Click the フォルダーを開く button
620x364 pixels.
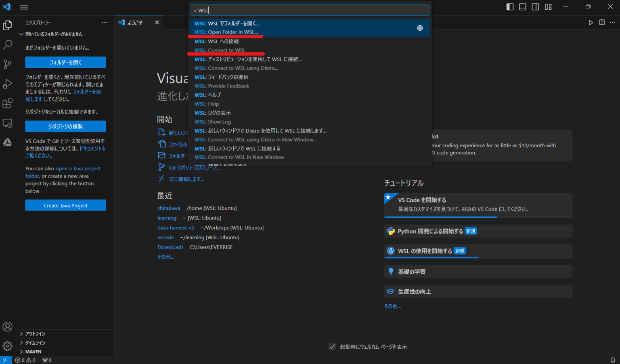(x=65, y=62)
